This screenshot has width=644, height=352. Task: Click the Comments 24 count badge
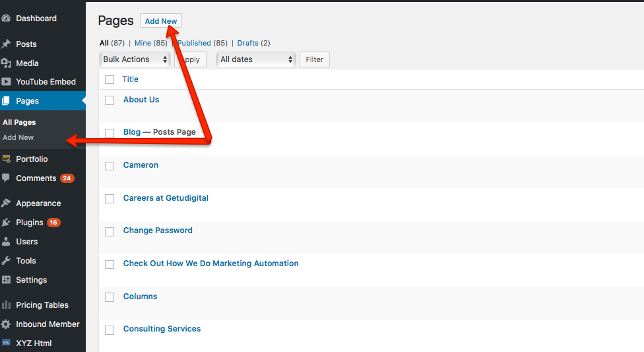[67, 178]
